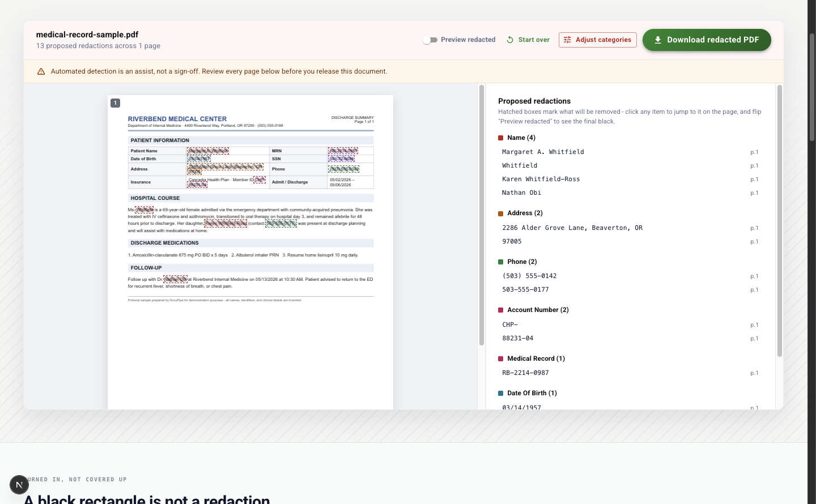Click the Start over button

(528, 40)
